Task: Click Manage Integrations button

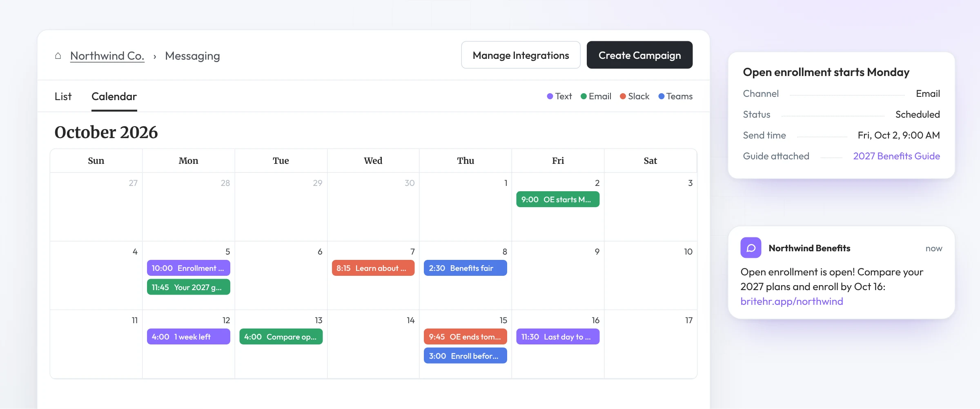Action: pyautogui.click(x=521, y=55)
